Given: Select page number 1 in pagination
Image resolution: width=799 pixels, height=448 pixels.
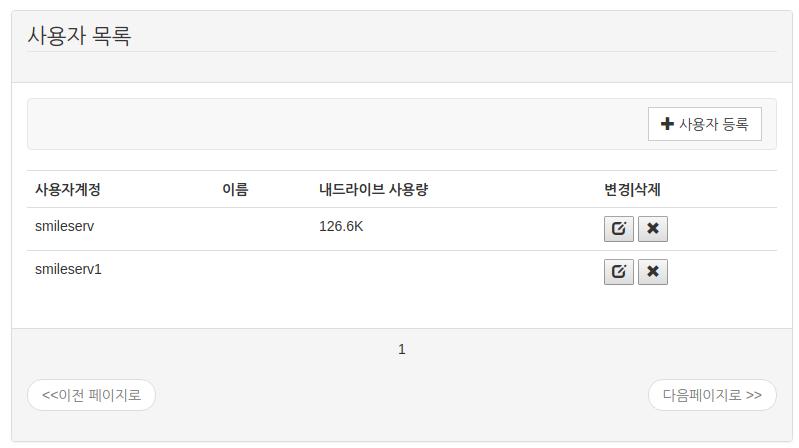Looking at the screenshot, I should tap(402, 349).
